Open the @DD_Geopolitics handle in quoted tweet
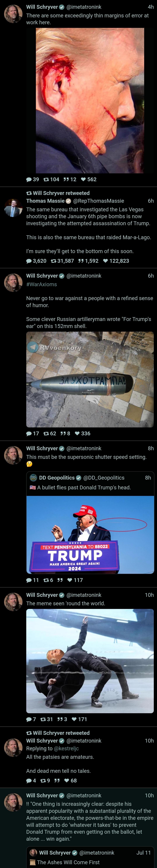The width and height of the screenshot is (157, 868). pos(104,478)
